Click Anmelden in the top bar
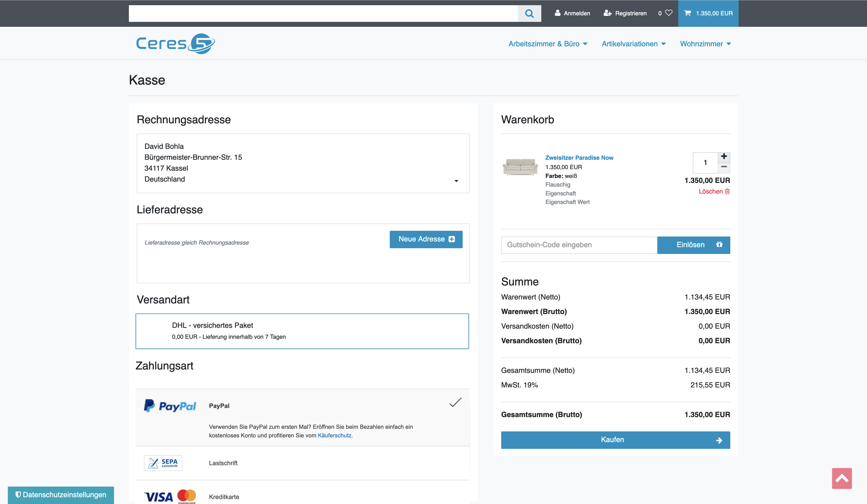Image resolution: width=867 pixels, height=504 pixels. tap(572, 14)
